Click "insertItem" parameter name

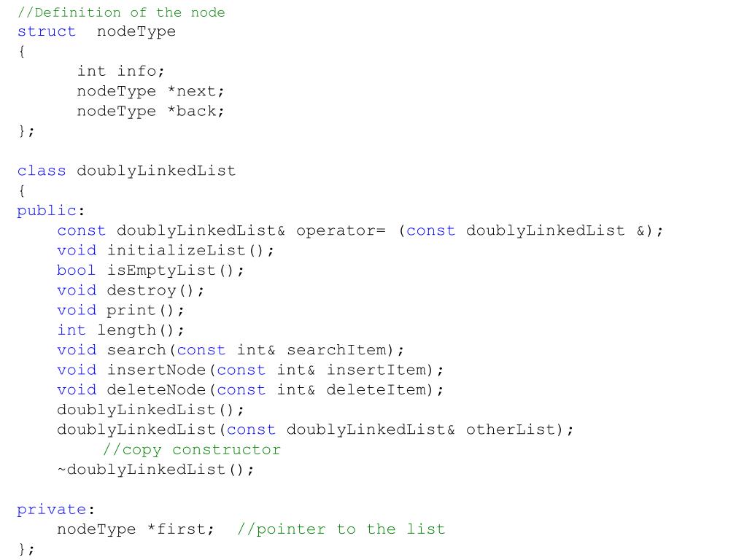pos(376,370)
